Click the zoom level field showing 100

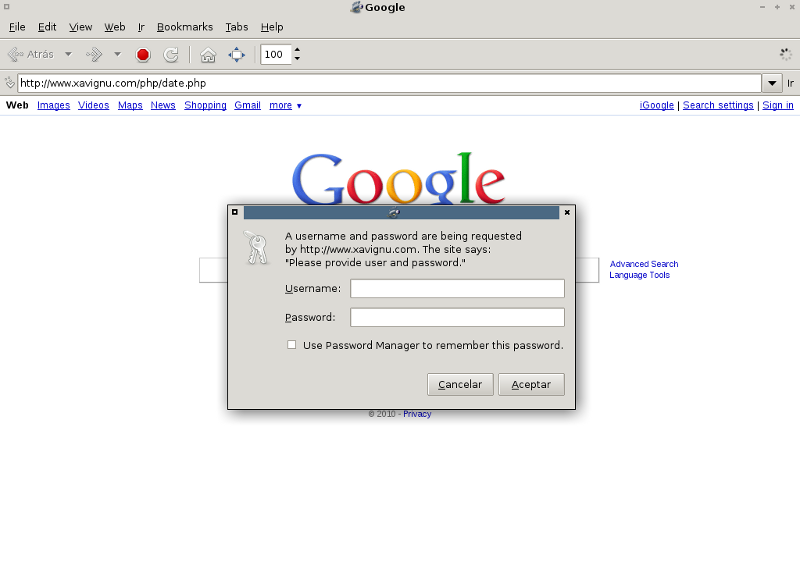[x=276, y=55]
